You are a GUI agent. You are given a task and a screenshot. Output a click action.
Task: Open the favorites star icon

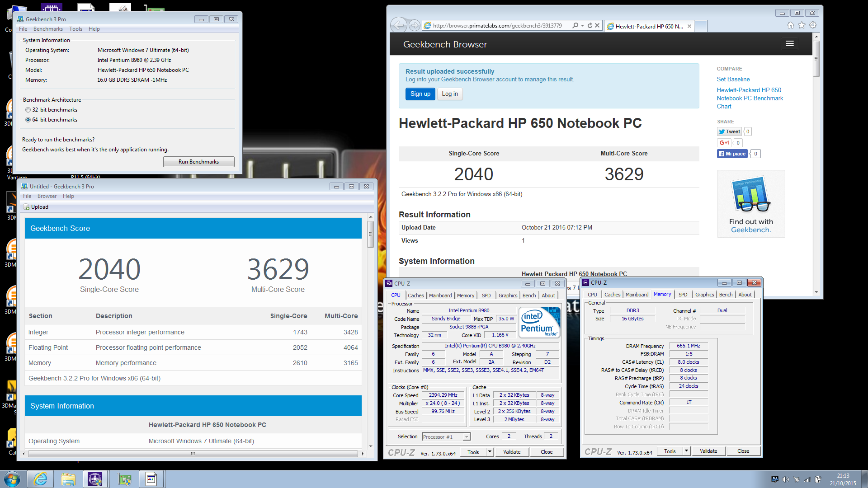pyautogui.click(x=802, y=25)
